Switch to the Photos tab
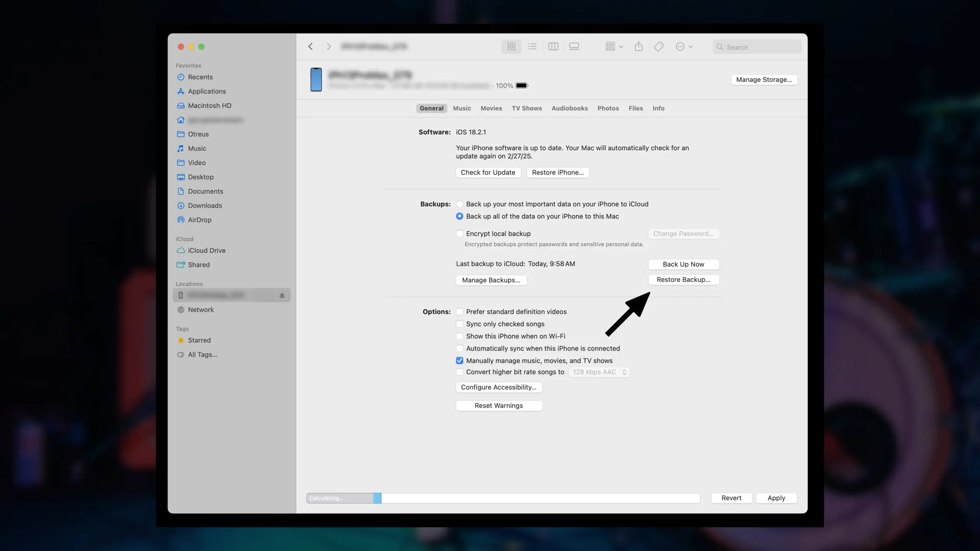This screenshot has width=980, height=551. coord(608,108)
